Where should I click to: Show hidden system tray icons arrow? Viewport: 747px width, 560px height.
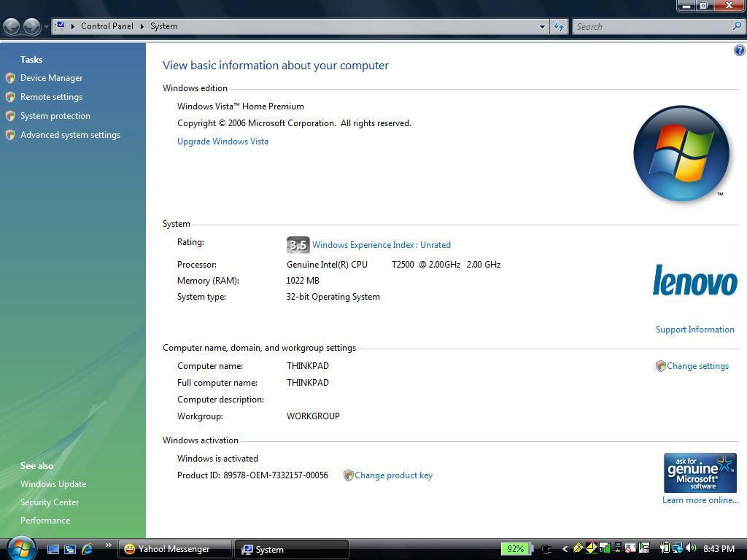pyautogui.click(x=565, y=549)
